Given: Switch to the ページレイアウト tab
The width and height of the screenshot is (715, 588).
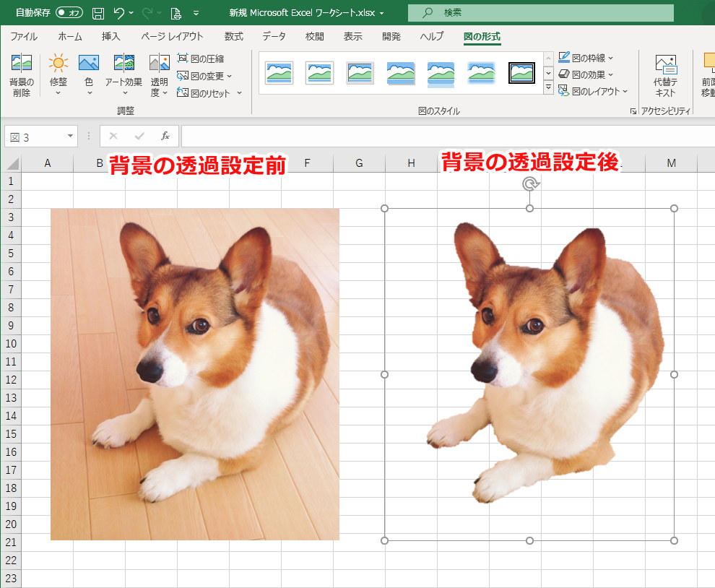Looking at the screenshot, I should 172,37.
